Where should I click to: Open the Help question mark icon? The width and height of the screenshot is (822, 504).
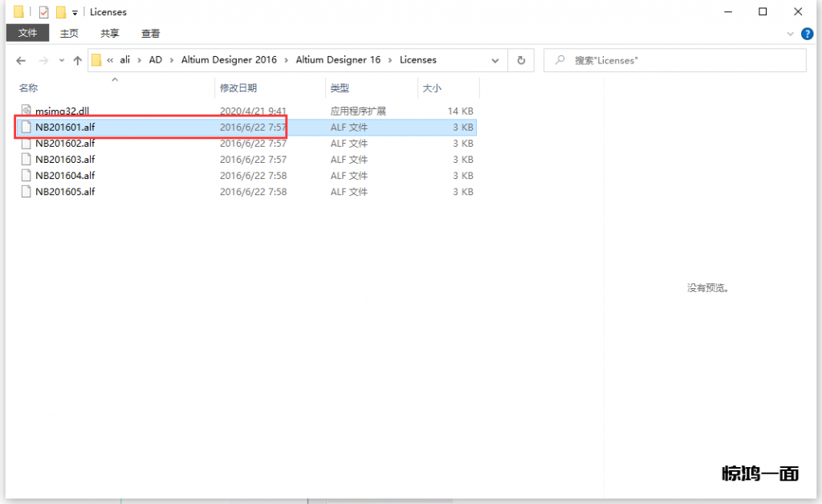tap(807, 34)
